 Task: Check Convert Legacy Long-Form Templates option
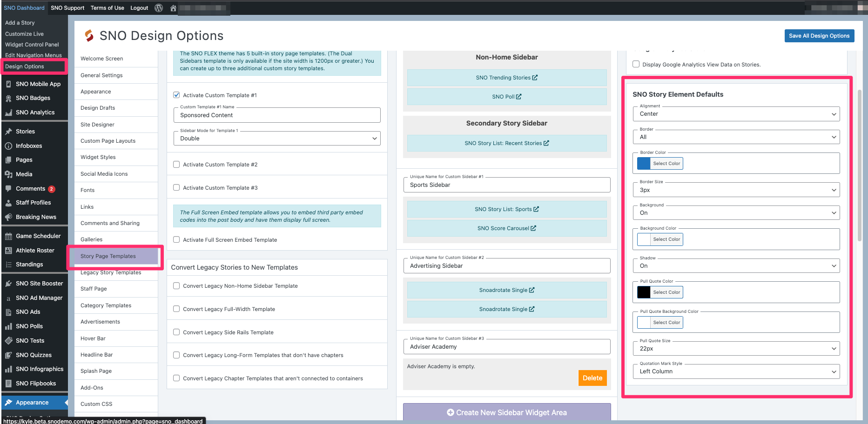[x=176, y=355]
